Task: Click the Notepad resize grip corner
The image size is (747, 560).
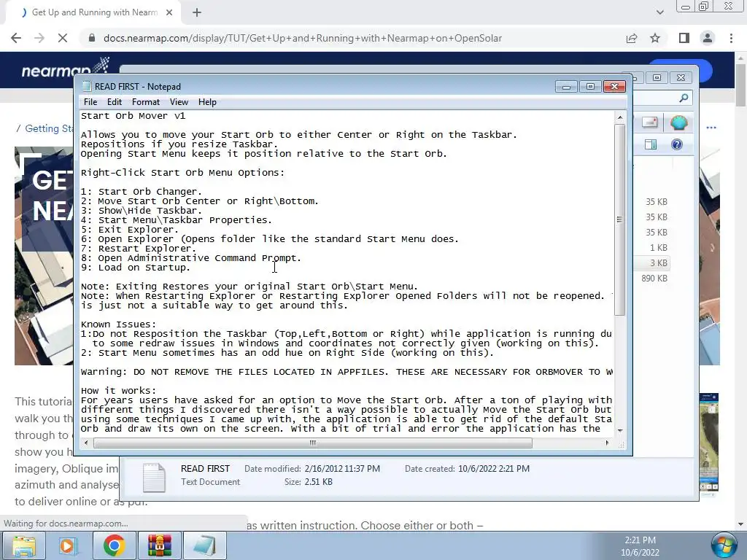Action: (x=622, y=445)
